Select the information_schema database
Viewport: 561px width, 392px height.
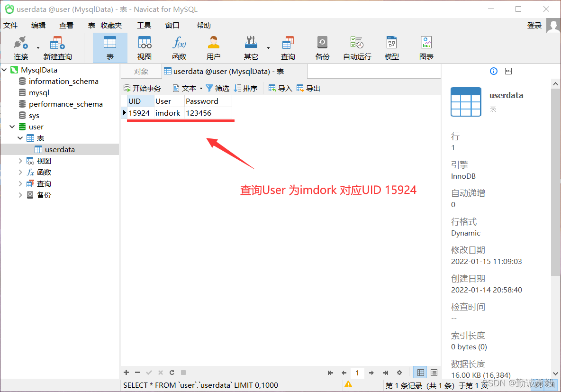(x=63, y=81)
